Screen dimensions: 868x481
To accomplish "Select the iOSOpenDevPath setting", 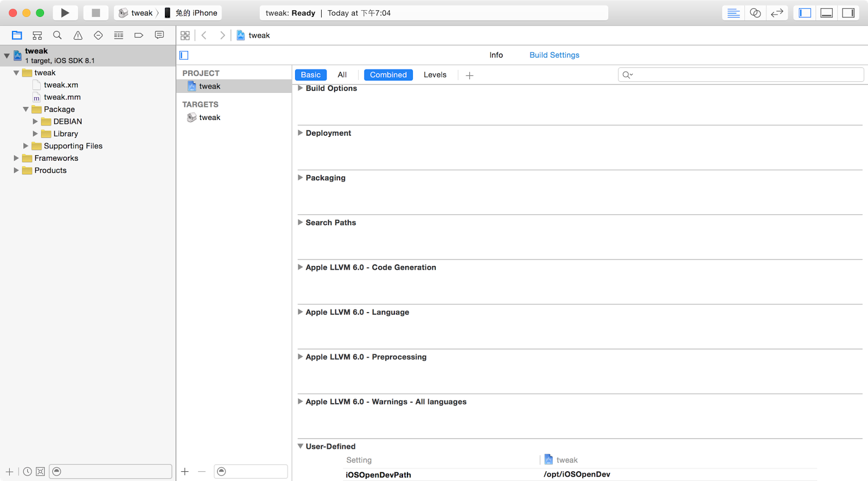I will pos(378,474).
